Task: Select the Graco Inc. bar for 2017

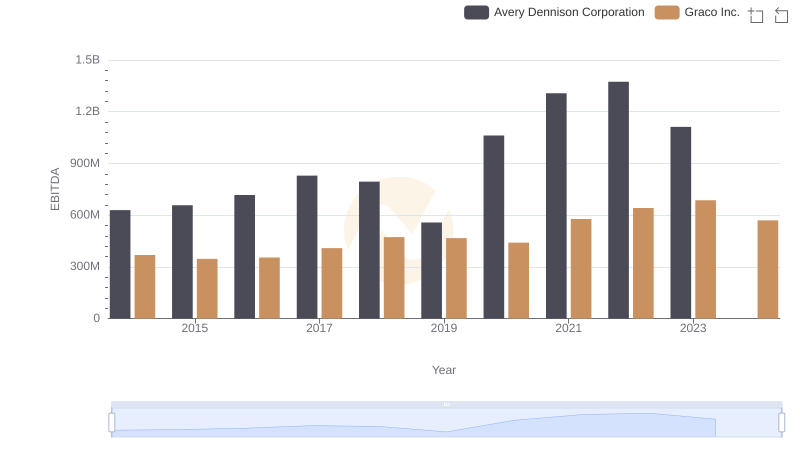Action: 332,284
